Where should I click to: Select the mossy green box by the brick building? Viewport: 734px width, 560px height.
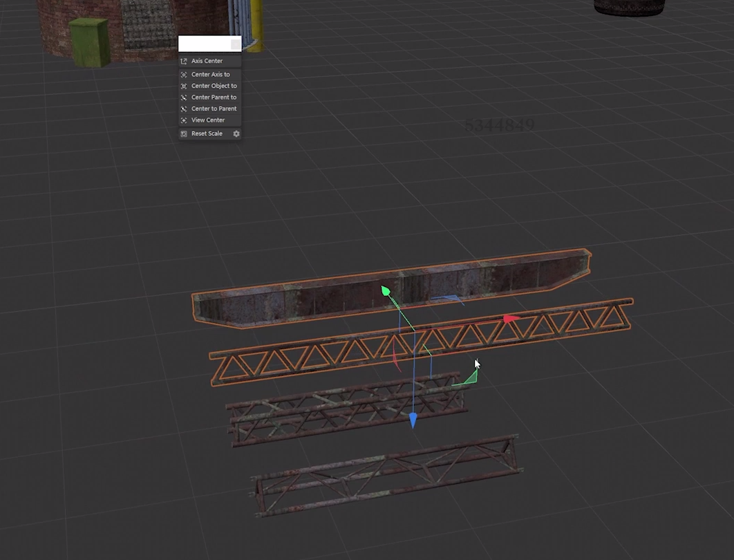click(90, 41)
